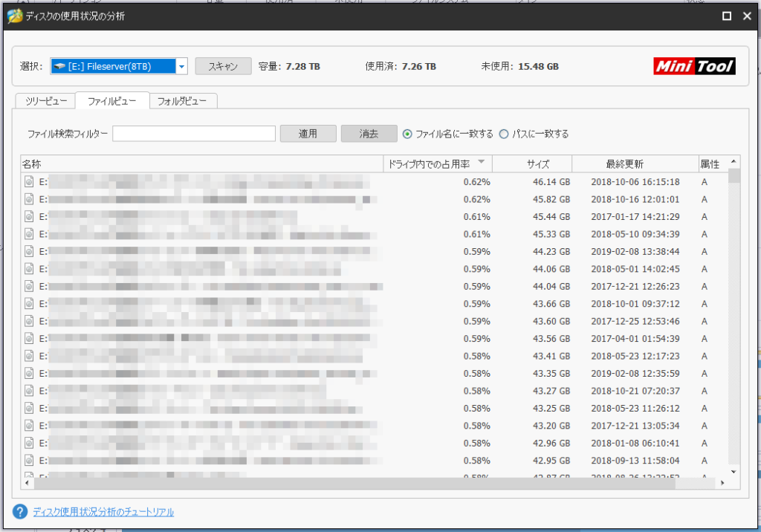The height and width of the screenshot is (532, 761).
Task: Select date 2018-09-13 11:58:04
Action: 635,461
